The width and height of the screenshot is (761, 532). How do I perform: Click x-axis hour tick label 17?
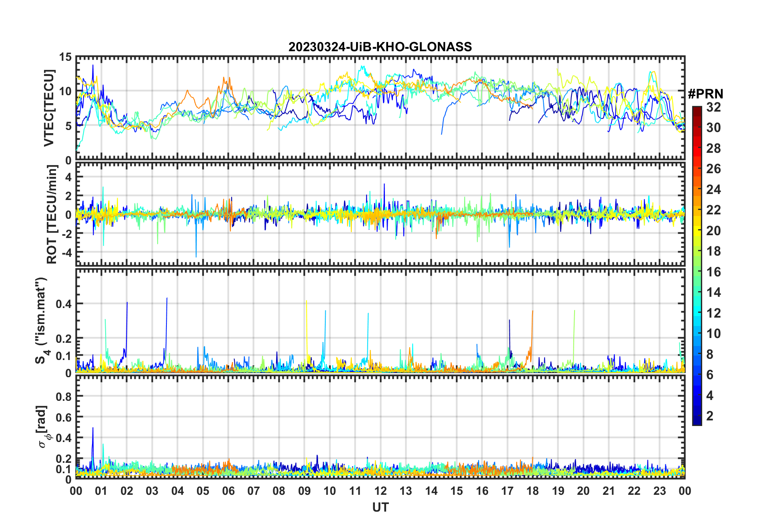coord(507,491)
